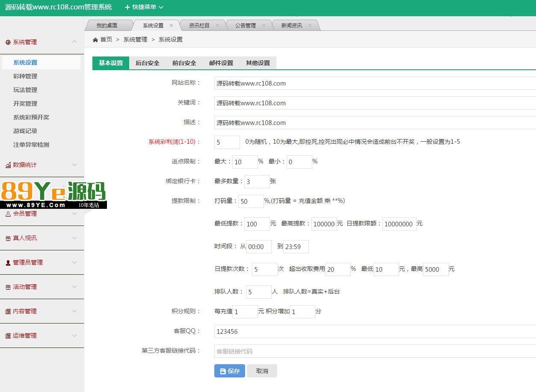Open the 快捷菜单 dropdown

pos(144,7)
